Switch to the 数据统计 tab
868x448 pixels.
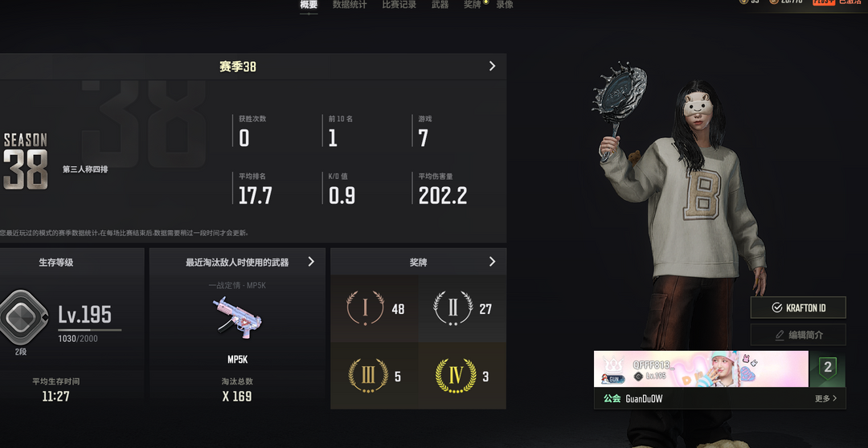click(x=350, y=5)
